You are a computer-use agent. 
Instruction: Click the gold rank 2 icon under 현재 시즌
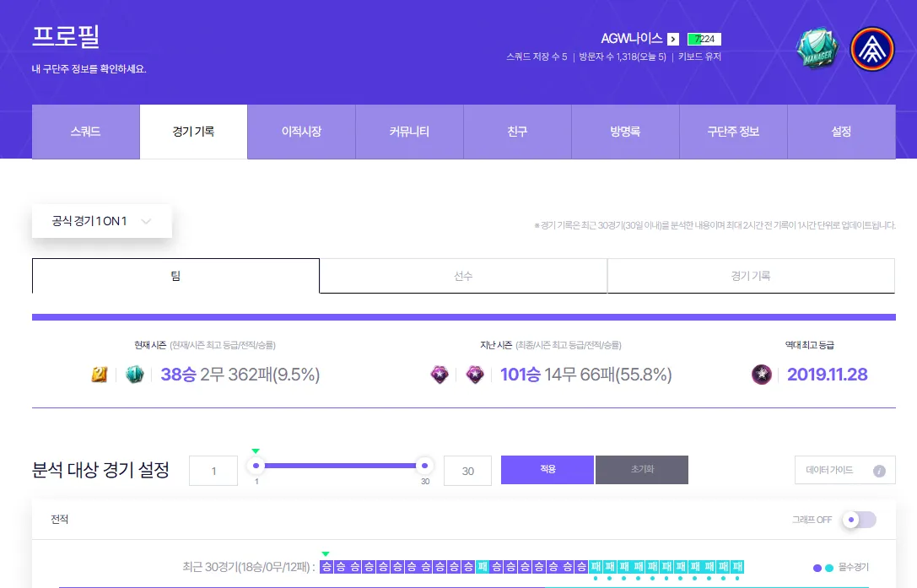tap(100, 375)
